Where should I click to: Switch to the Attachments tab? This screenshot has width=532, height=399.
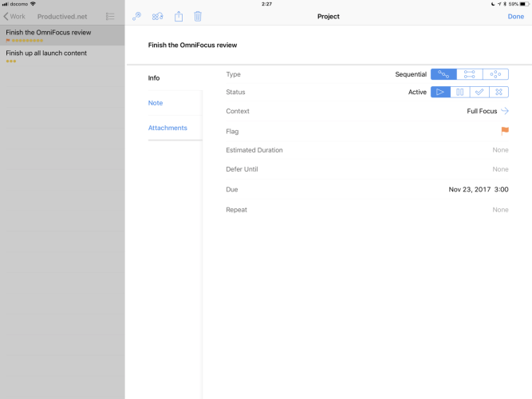pos(167,128)
